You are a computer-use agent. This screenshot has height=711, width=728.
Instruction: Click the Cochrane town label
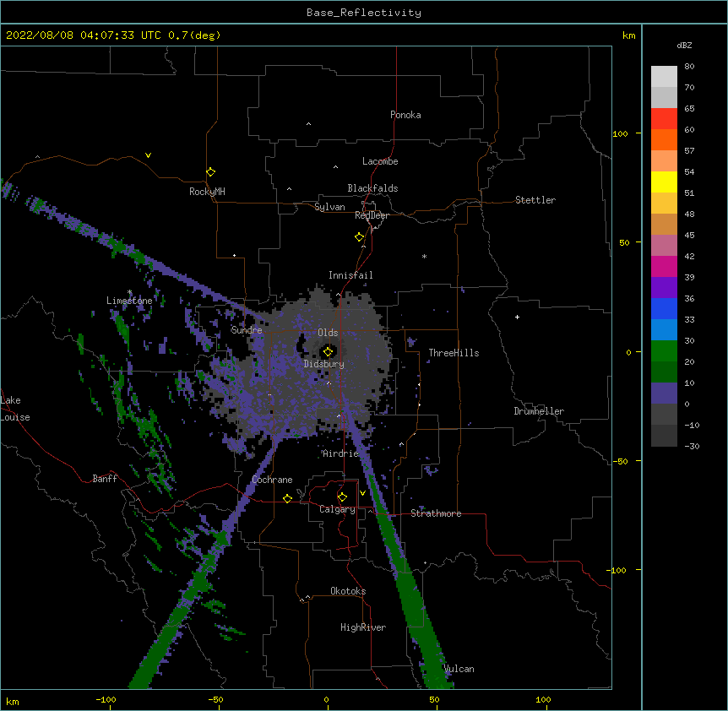[272, 480]
